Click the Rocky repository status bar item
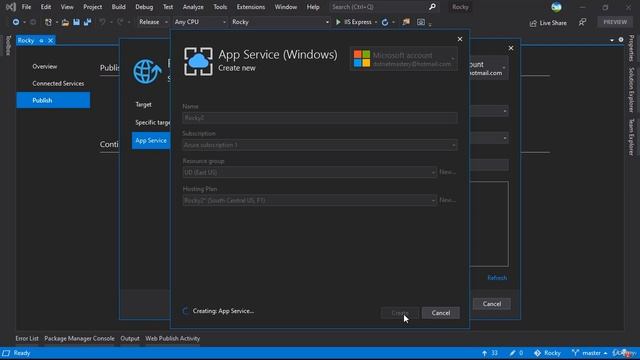The image size is (640, 360). 547,353
